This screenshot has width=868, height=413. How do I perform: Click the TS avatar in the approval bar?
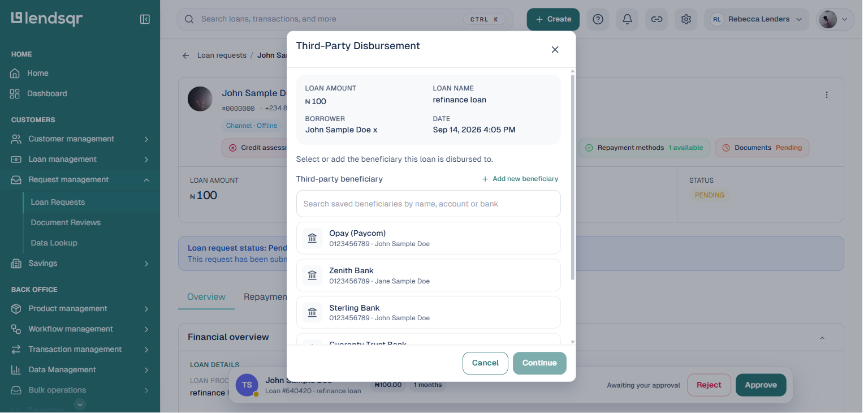pyautogui.click(x=247, y=385)
